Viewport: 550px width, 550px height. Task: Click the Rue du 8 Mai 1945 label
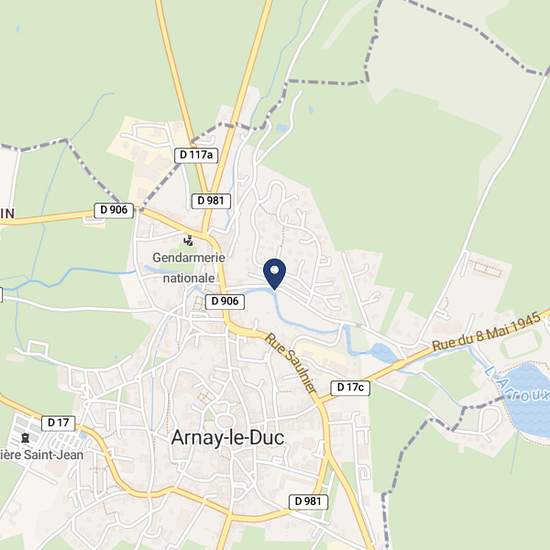click(x=487, y=331)
